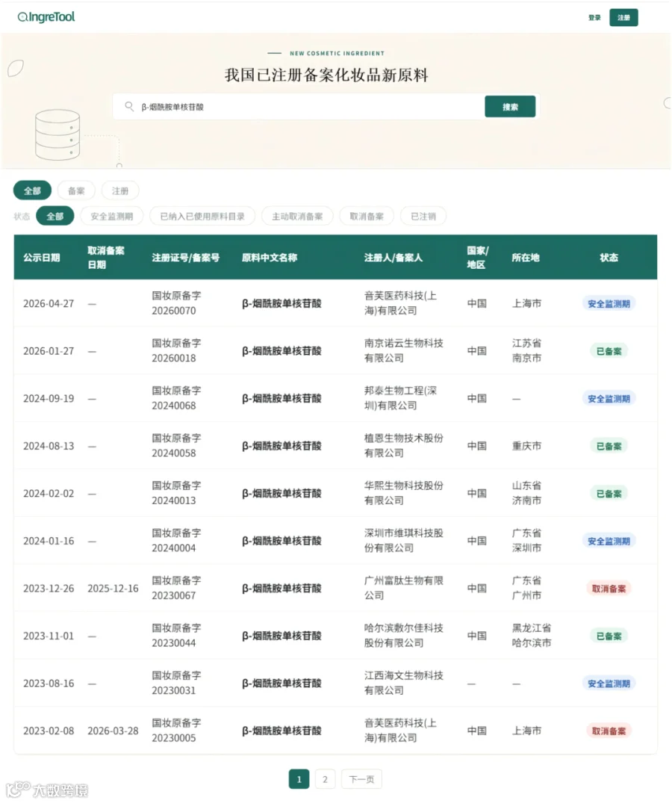Image resolution: width=672 pixels, height=803 pixels.
Task: Click cancellation date 2026-03-28
Action: [x=113, y=731]
